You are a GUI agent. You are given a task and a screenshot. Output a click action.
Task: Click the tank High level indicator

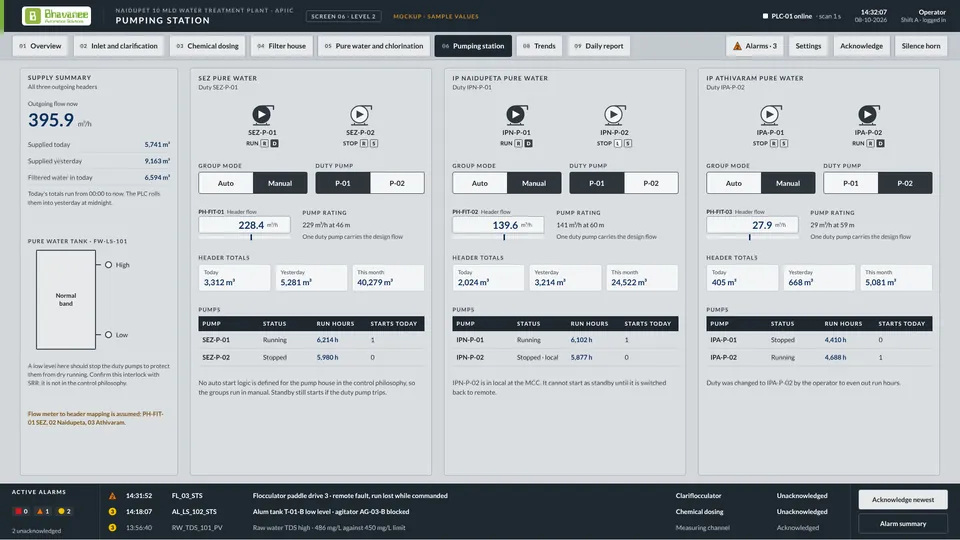[x=108, y=265]
